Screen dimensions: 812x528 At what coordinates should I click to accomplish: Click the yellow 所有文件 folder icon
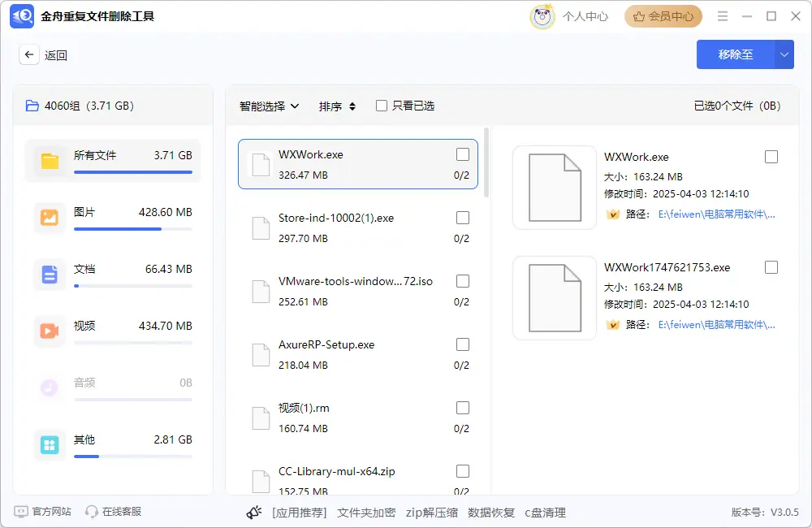50,161
